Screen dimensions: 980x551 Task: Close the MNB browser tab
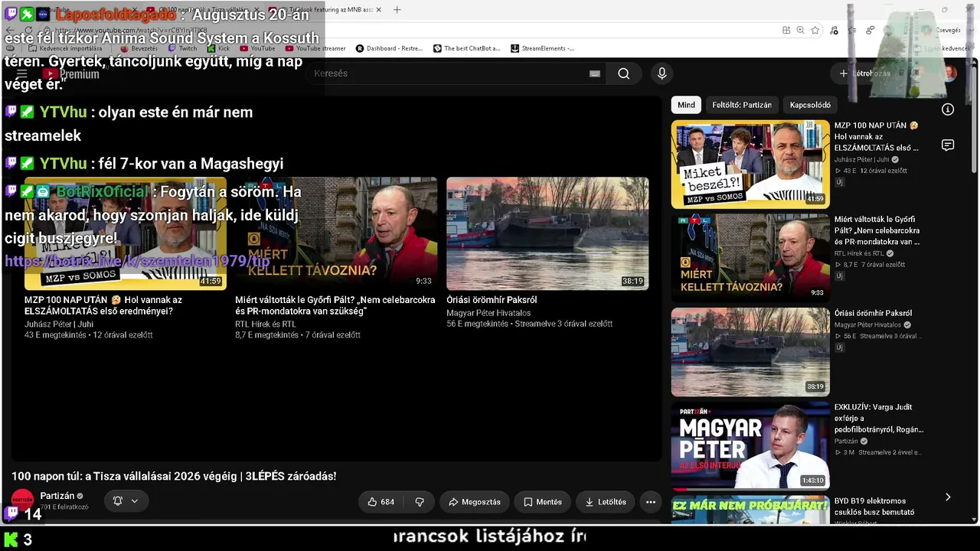pos(378,10)
